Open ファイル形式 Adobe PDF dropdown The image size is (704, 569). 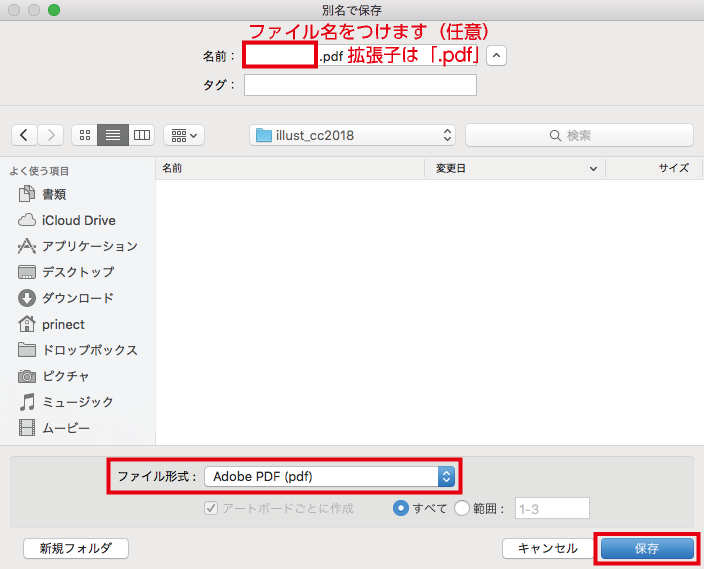pyautogui.click(x=330, y=476)
